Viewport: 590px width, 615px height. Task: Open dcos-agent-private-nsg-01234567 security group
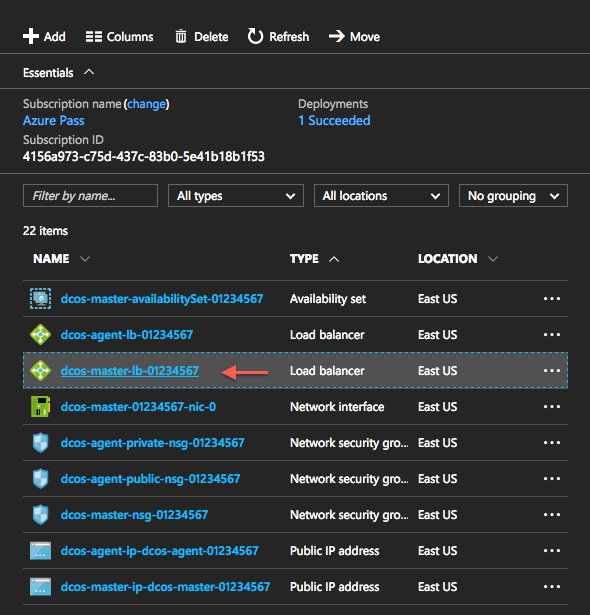pos(152,443)
